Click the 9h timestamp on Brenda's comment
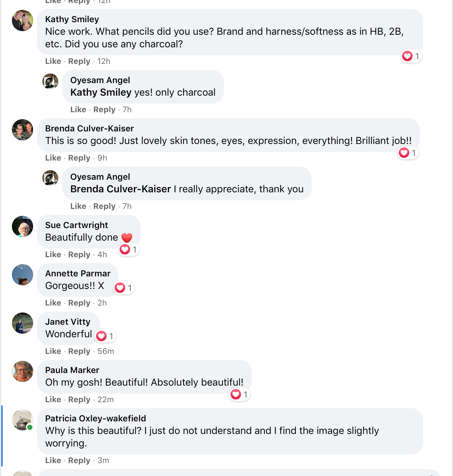The image size is (453, 476). [102, 158]
